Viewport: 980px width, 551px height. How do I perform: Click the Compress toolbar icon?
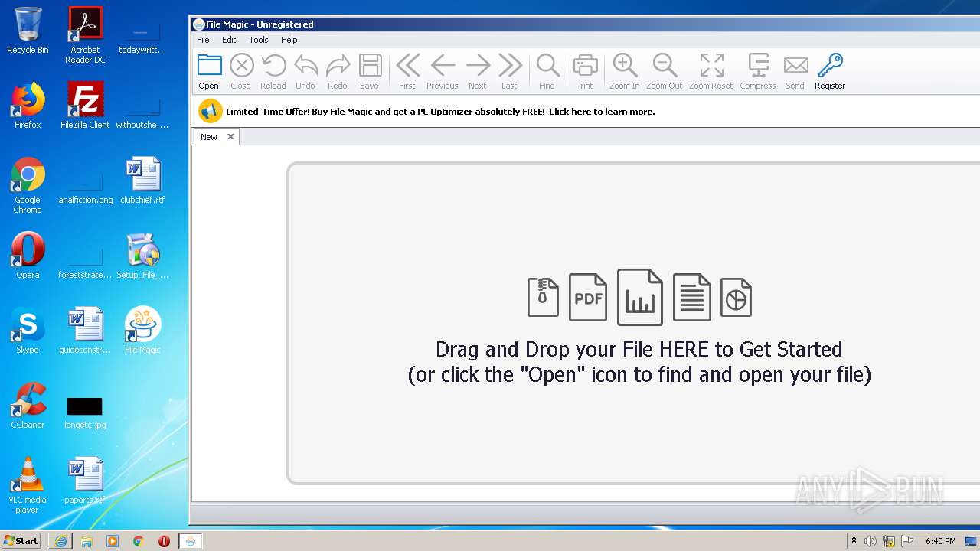tap(759, 66)
